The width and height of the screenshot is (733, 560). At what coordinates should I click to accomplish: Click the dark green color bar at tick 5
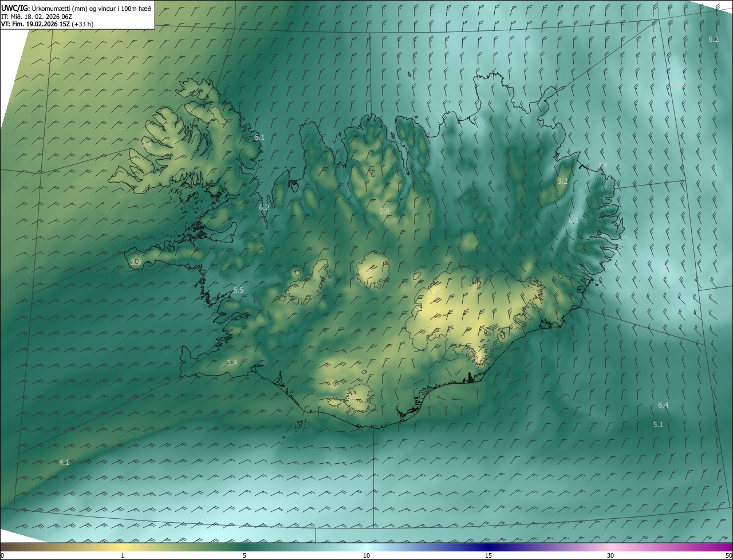click(x=245, y=547)
